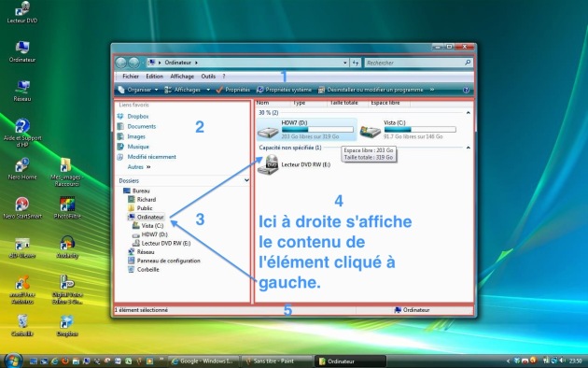Collapse the Dossiers folder pane chevron
588x368 pixels.
coord(246,180)
